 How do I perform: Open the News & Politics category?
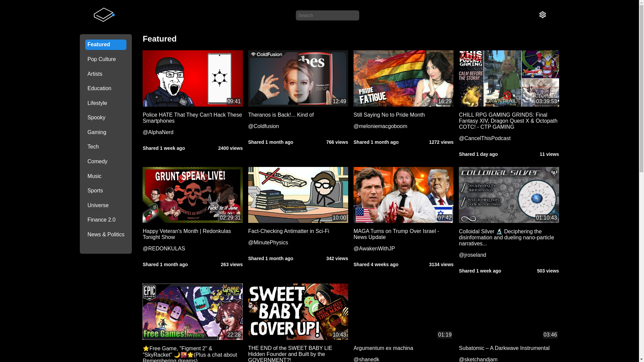106,235
